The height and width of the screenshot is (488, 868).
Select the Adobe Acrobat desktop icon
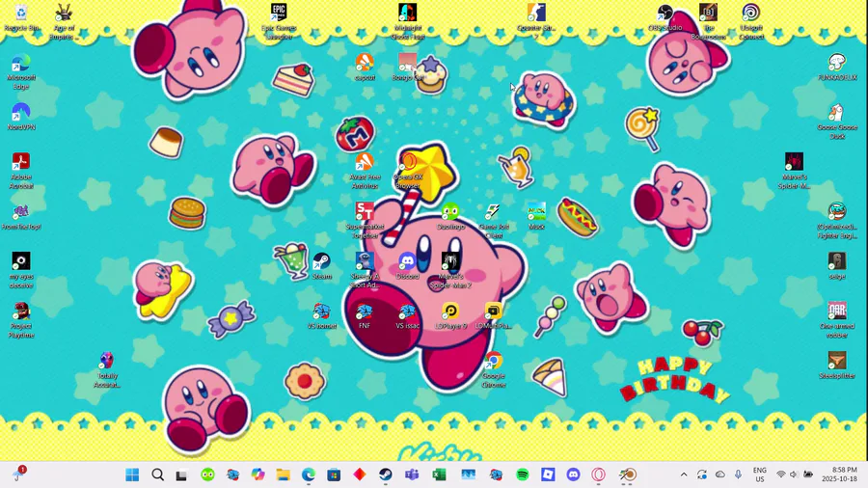click(21, 172)
